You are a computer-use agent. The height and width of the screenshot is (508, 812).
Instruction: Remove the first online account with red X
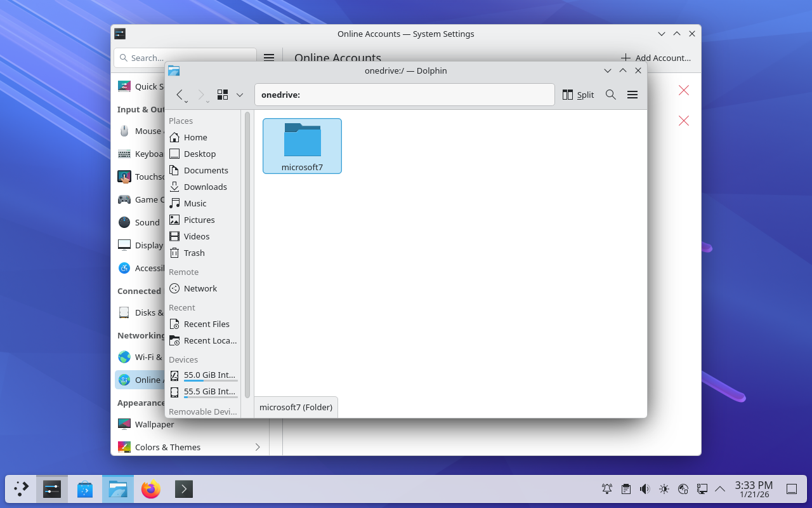683,90
